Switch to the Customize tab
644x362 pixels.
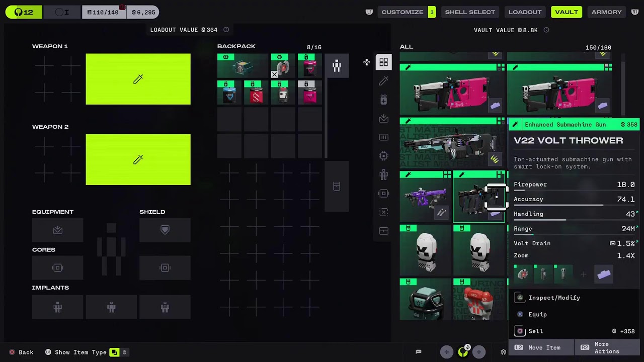pos(403,12)
